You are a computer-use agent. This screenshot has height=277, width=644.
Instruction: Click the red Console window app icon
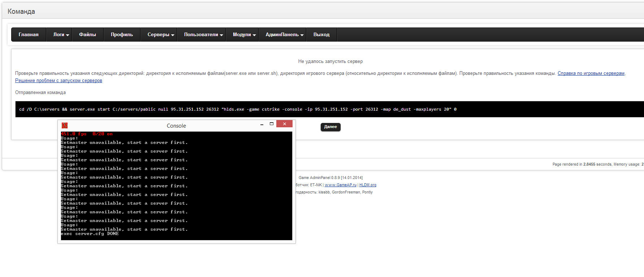point(65,125)
